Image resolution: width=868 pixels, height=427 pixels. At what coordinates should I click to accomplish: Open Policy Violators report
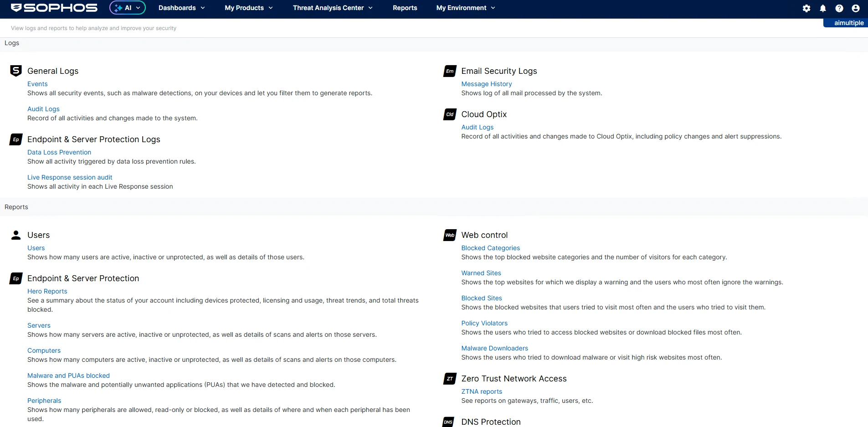(x=484, y=323)
